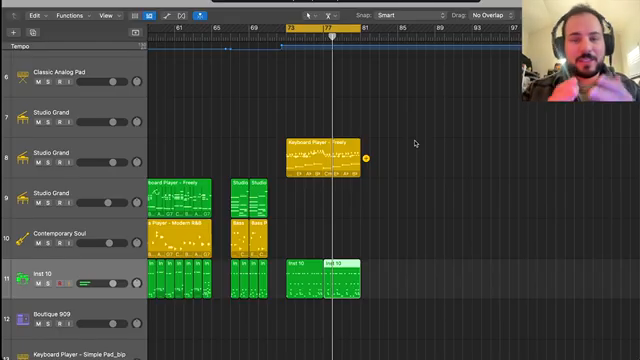640x360 pixels.
Task: Select the Inst 10 track name
Action: tap(42, 274)
